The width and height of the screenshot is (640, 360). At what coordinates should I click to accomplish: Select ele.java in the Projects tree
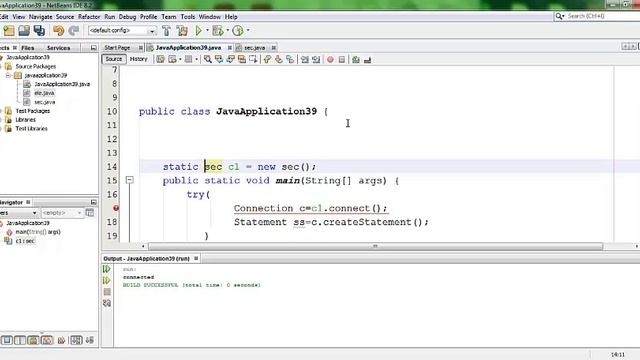pyautogui.click(x=44, y=93)
